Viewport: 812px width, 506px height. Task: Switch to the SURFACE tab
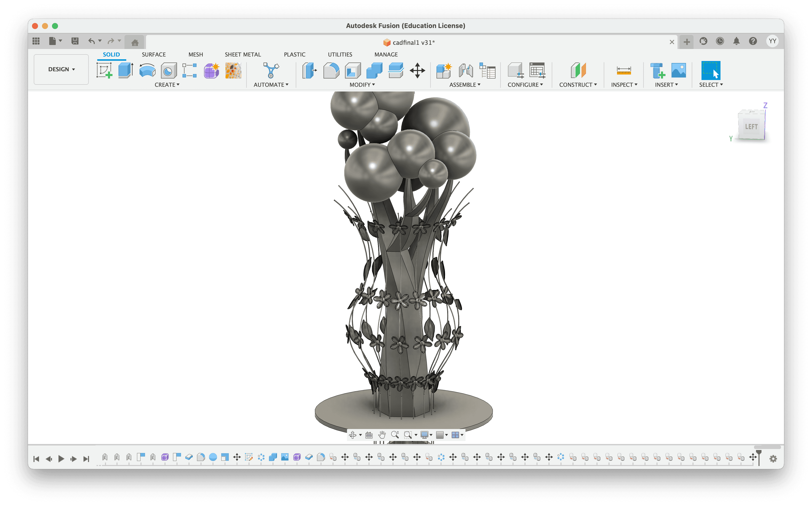tap(153, 54)
